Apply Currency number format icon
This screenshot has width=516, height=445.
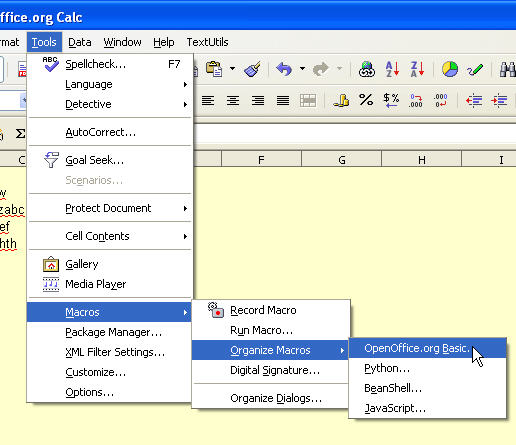point(341,100)
